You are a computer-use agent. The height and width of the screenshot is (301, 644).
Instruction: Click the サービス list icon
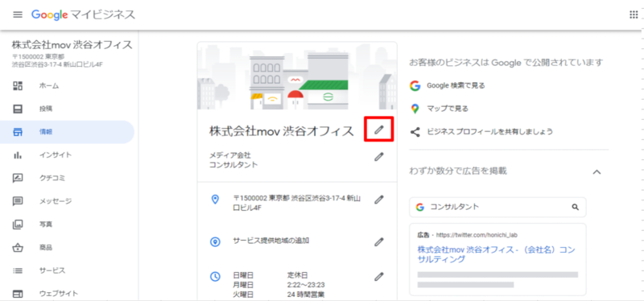pyautogui.click(x=18, y=270)
